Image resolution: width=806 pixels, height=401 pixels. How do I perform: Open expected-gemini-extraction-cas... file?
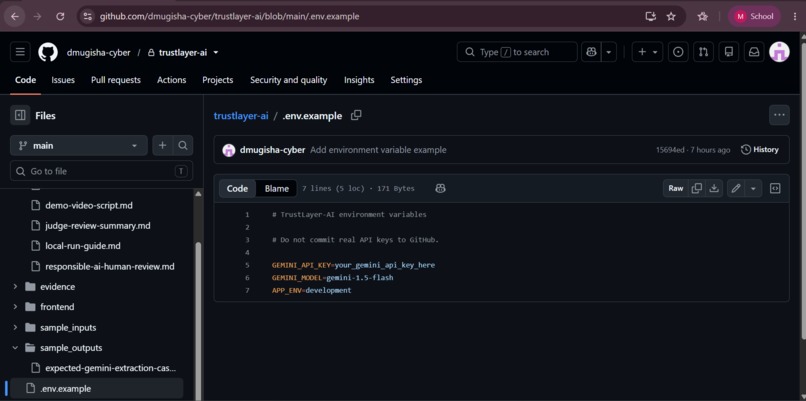111,368
